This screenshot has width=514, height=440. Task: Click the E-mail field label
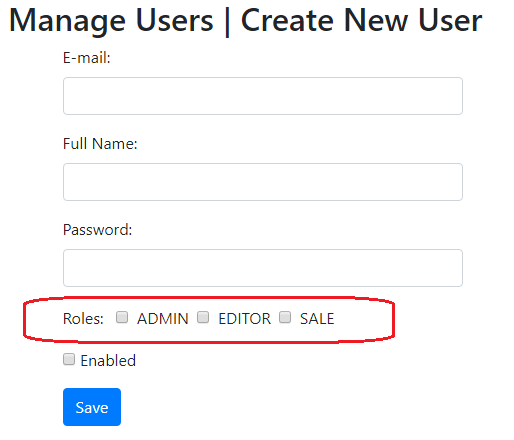[87, 58]
